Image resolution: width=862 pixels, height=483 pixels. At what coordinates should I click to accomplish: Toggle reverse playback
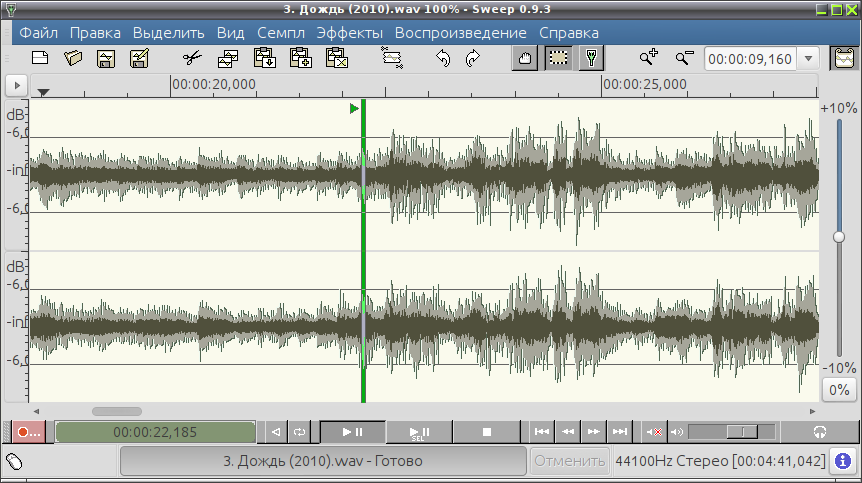(x=276, y=432)
